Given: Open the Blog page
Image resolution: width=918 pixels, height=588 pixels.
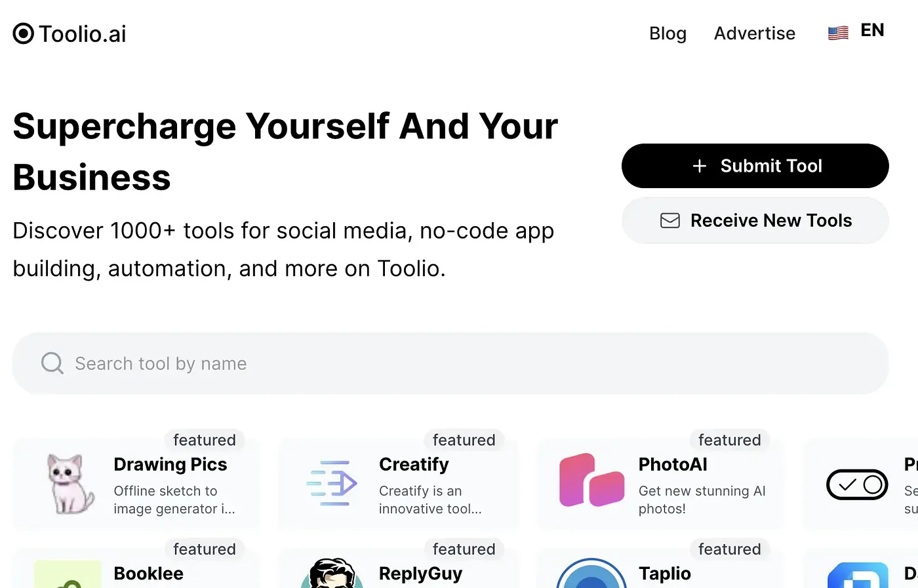Looking at the screenshot, I should tap(668, 33).
